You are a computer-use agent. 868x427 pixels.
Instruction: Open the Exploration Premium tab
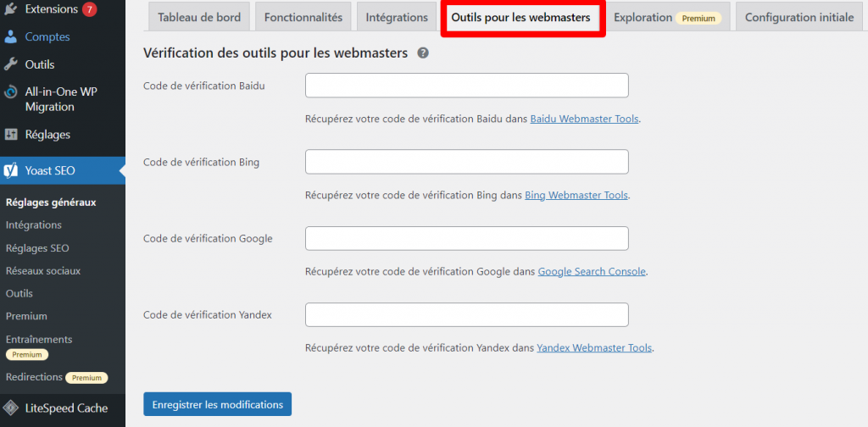667,18
